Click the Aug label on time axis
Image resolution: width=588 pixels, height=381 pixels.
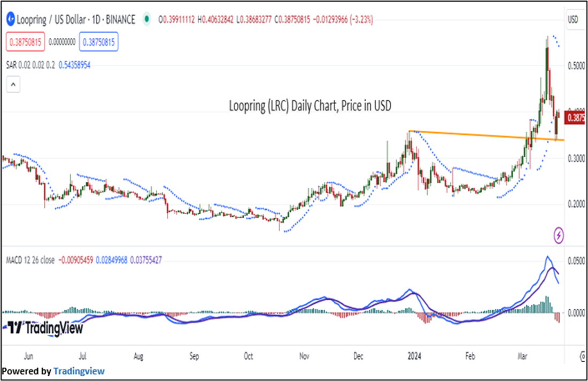coord(138,356)
